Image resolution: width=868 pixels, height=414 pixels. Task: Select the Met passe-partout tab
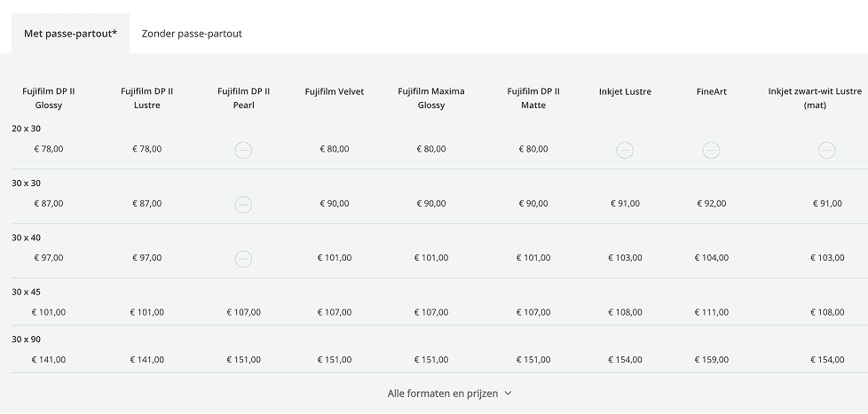click(70, 34)
